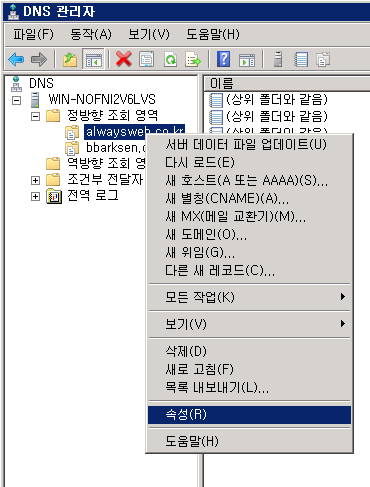Viewport: 370px width, 487px height.
Task: Click the Back arrow toolbar icon
Action: (x=16, y=60)
